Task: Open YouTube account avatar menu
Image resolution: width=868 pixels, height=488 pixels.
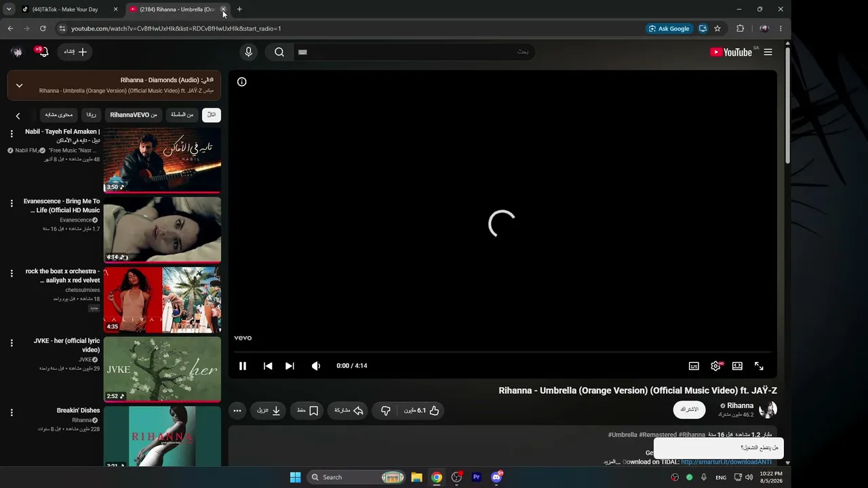Action: click(17, 52)
